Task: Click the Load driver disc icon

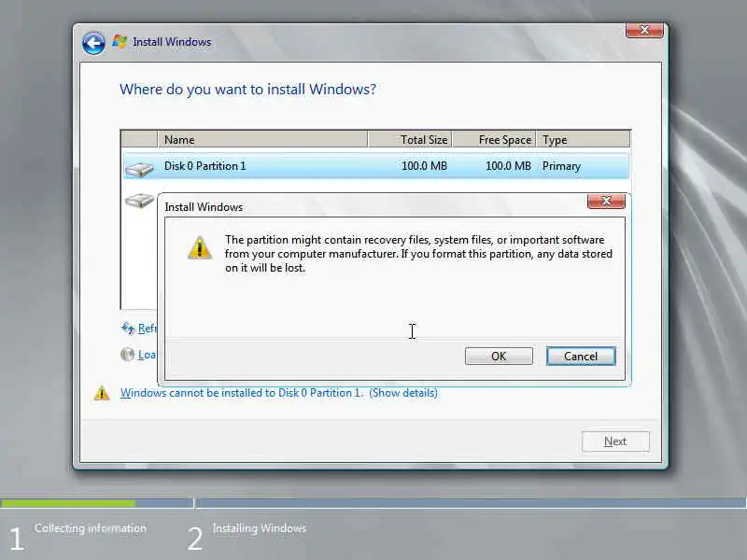Action: [127, 355]
